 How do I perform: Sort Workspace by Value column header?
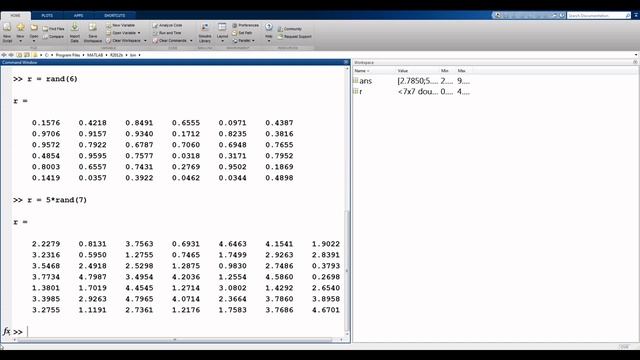tap(417, 71)
